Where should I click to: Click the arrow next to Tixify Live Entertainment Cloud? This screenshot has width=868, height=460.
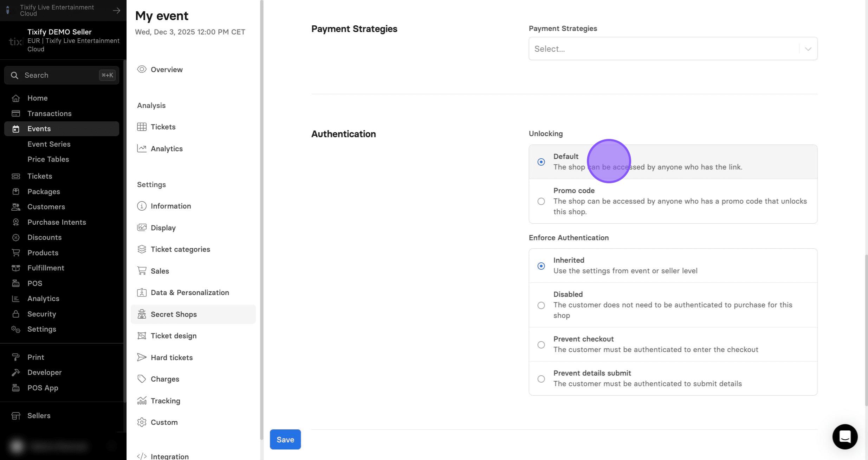tap(116, 11)
